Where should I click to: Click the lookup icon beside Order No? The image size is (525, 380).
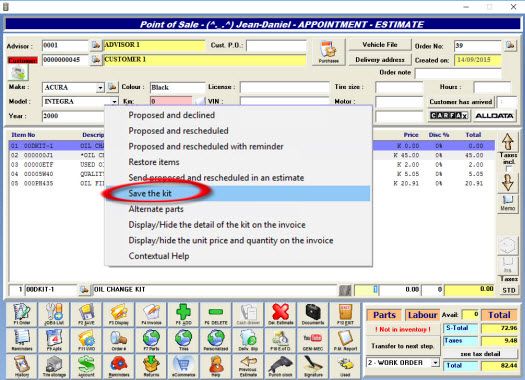pos(510,45)
